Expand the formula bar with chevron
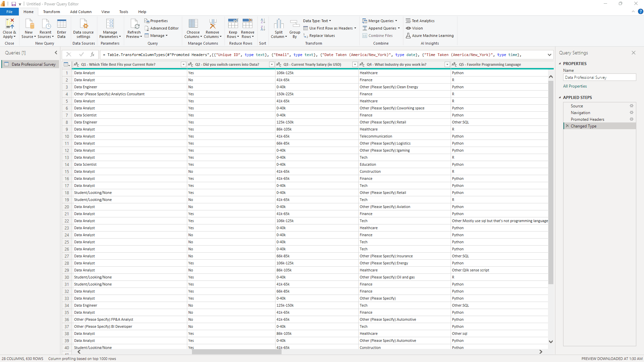Viewport: 644px width, 362px height. [x=549, y=55]
